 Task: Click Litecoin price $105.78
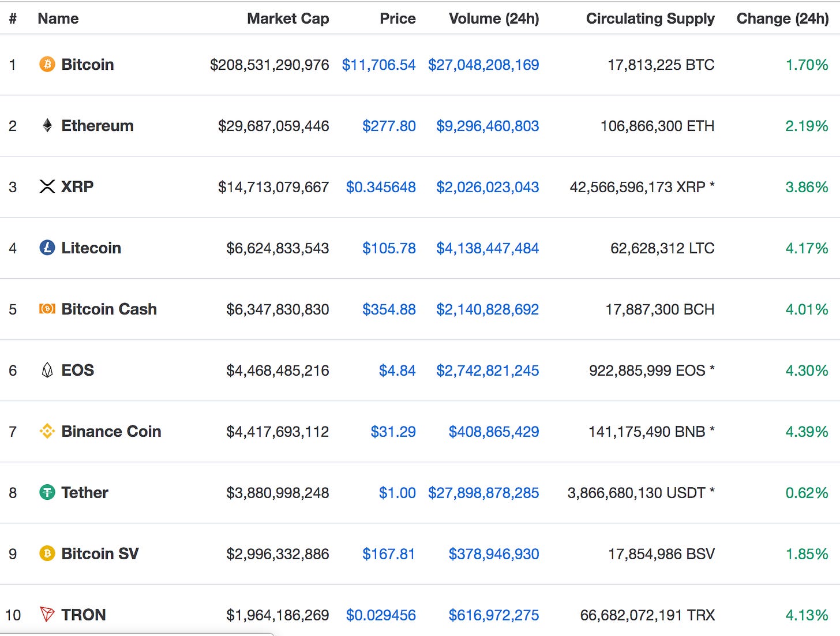click(389, 248)
